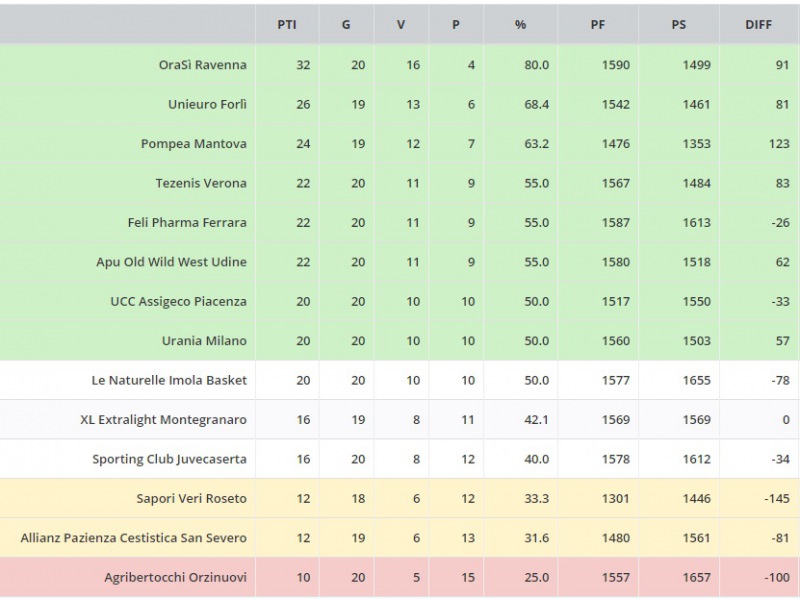
Task: Select Le Naturelle Imola Basket
Action: 169,380
